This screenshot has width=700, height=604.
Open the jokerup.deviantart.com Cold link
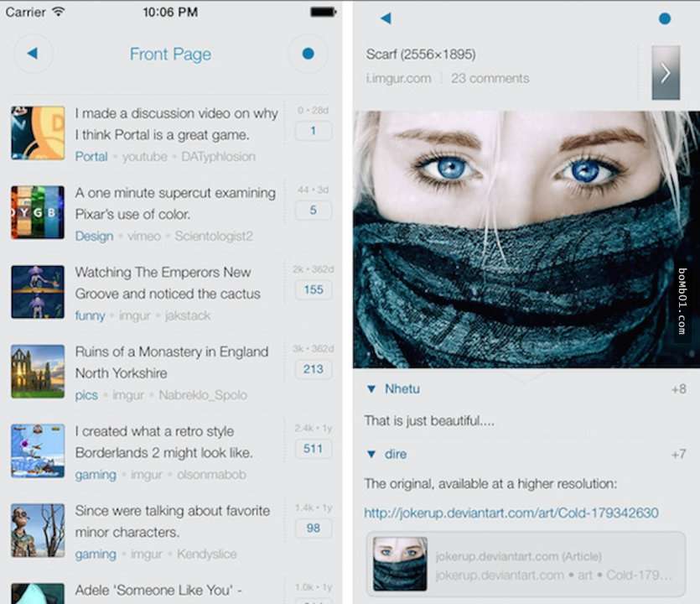pos(511,513)
